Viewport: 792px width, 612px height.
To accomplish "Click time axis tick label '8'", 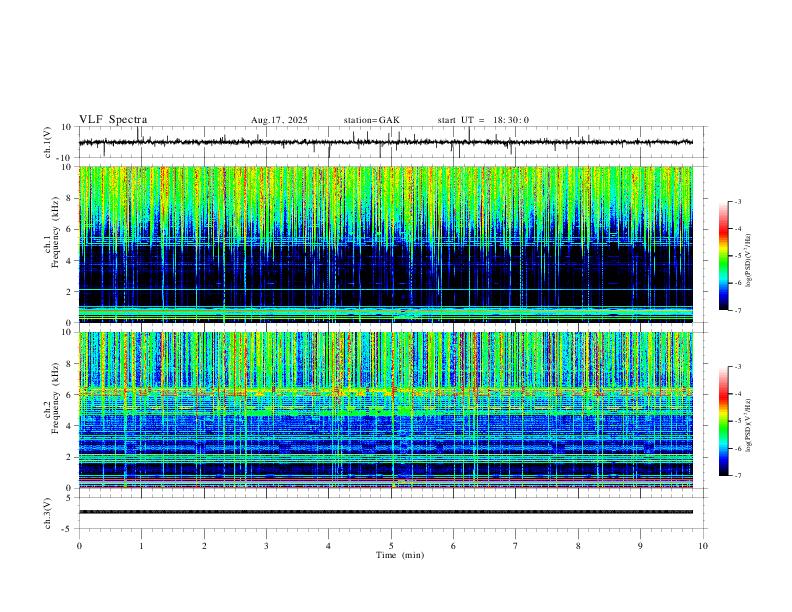I will coord(578,546).
